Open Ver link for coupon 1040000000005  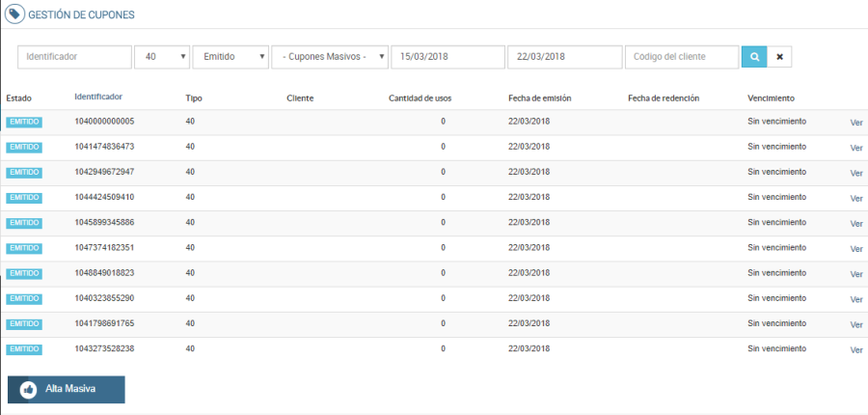[856, 123]
